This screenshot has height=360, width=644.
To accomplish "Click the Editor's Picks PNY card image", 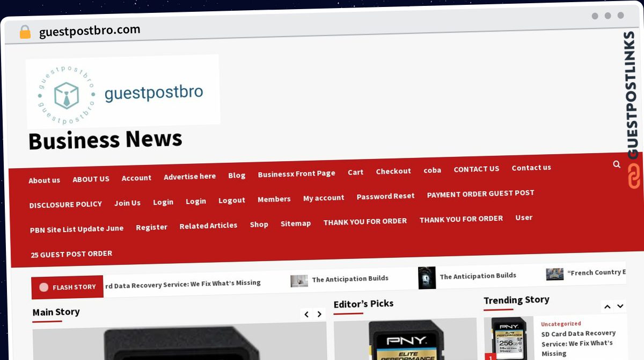I will pos(405,339).
